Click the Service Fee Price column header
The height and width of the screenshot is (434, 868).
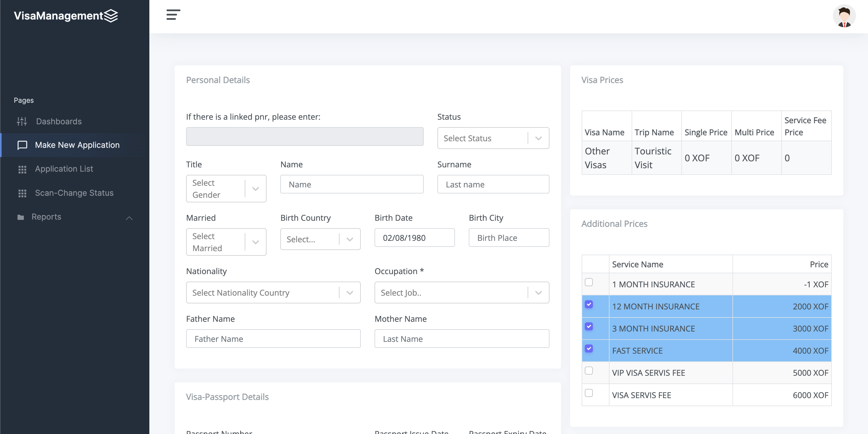(x=806, y=126)
